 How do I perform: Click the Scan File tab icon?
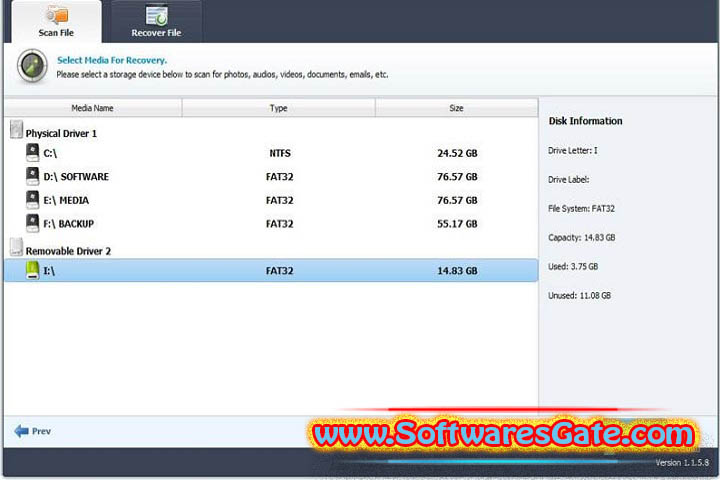57,15
